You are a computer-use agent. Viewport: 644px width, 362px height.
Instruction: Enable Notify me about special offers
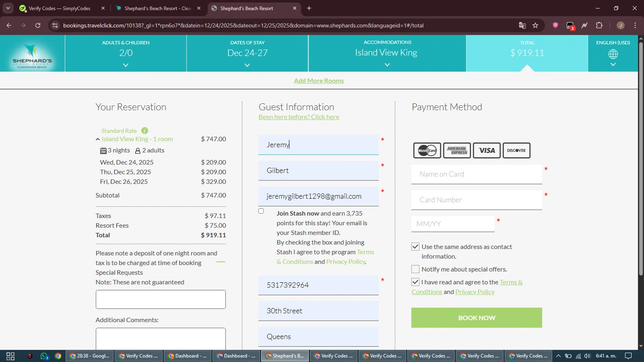coord(415,269)
